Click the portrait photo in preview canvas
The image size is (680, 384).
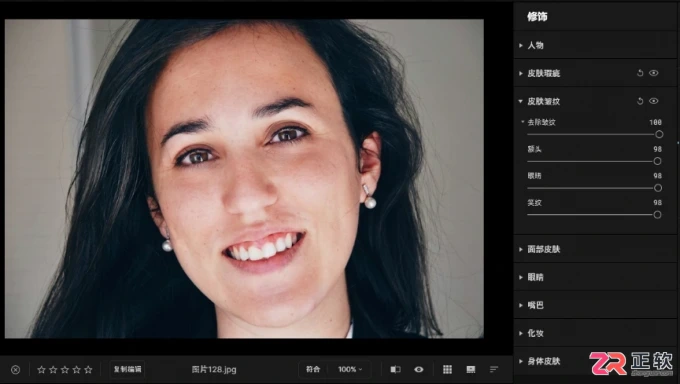244,178
